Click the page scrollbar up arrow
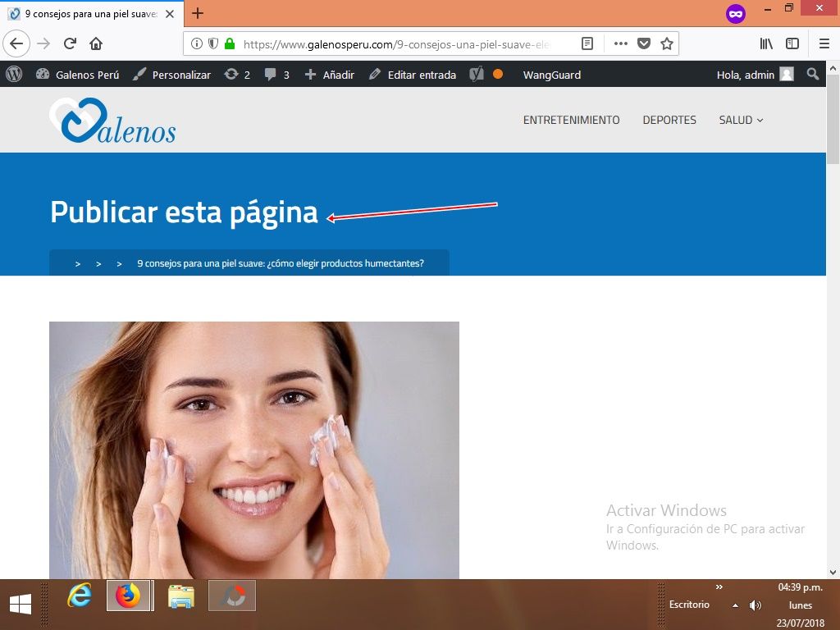The width and height of the screenshot is (840, 630). [x=833, y=68]
